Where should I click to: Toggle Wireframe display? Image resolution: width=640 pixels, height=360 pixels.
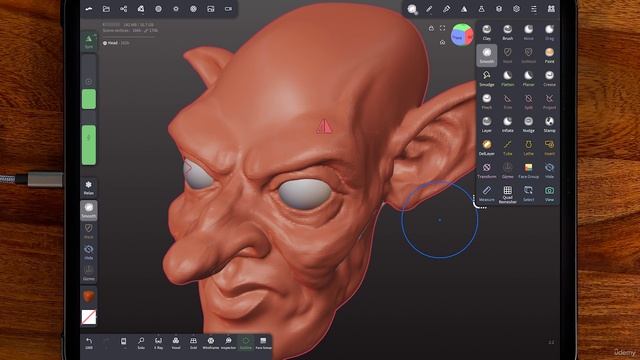[x=211, y=343]
